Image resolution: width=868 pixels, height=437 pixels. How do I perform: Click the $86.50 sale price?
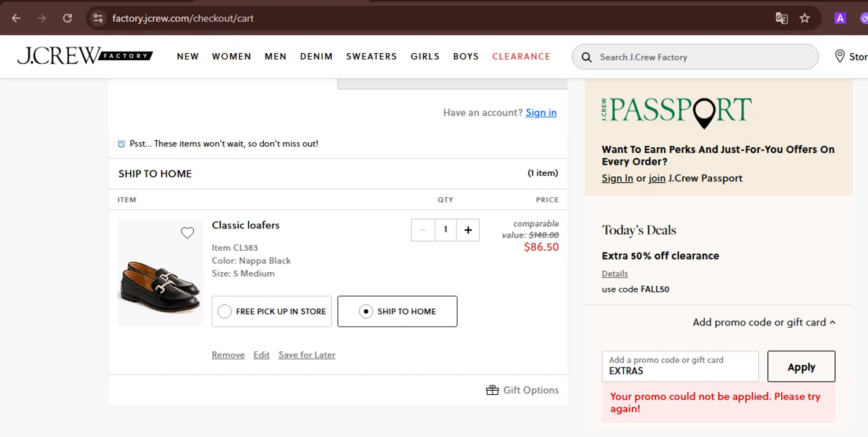click(541, 247)
